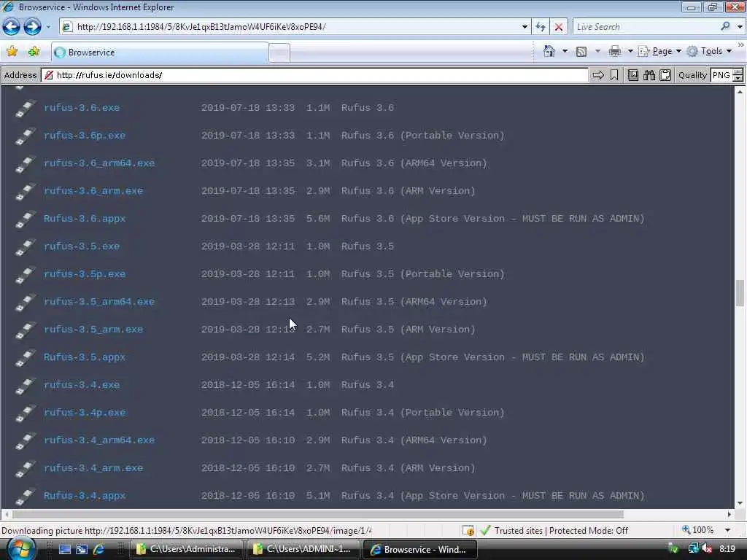Click the Show Desktop quick launch icon

[x=64, y=550]
